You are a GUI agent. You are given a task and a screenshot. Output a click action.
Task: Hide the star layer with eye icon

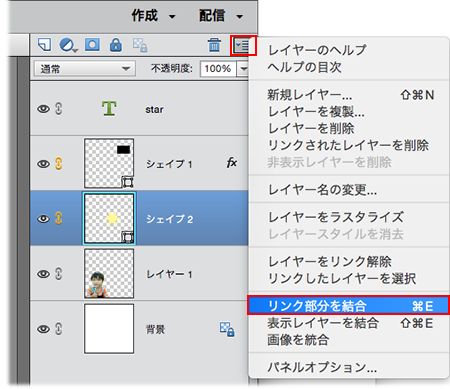(43, 109)
